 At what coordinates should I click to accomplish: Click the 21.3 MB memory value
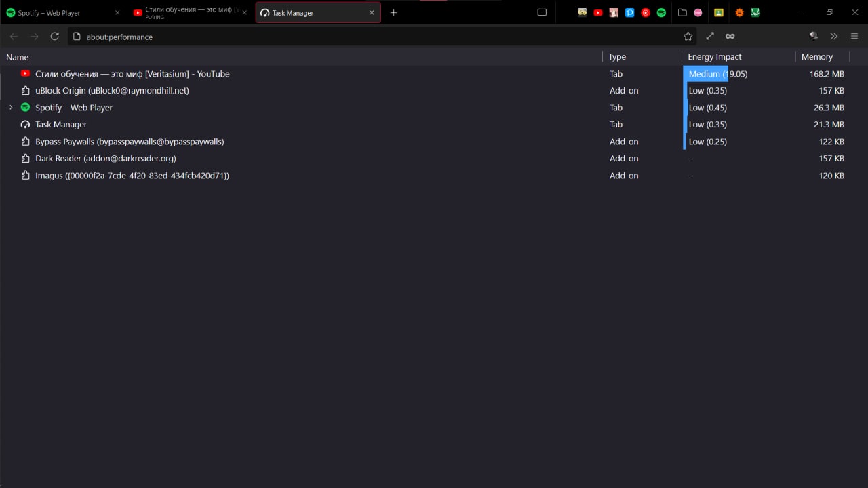pyautogui.click(x=829, y=125)
